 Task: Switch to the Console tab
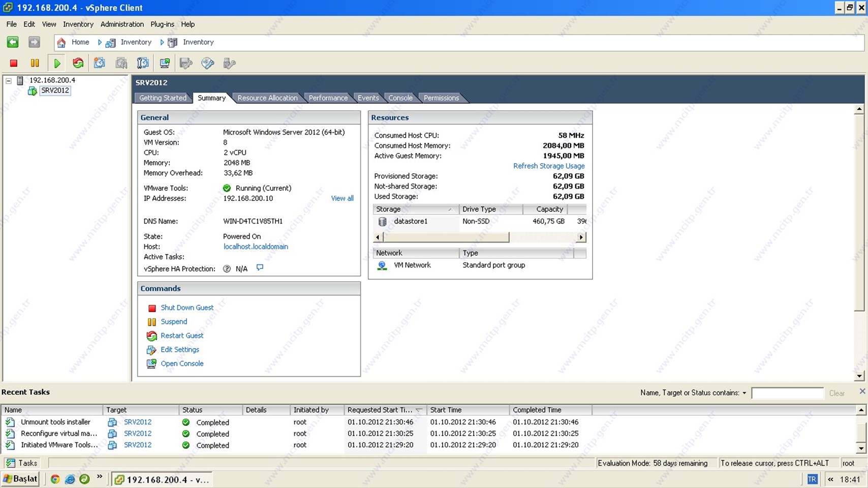pos(400,98)
